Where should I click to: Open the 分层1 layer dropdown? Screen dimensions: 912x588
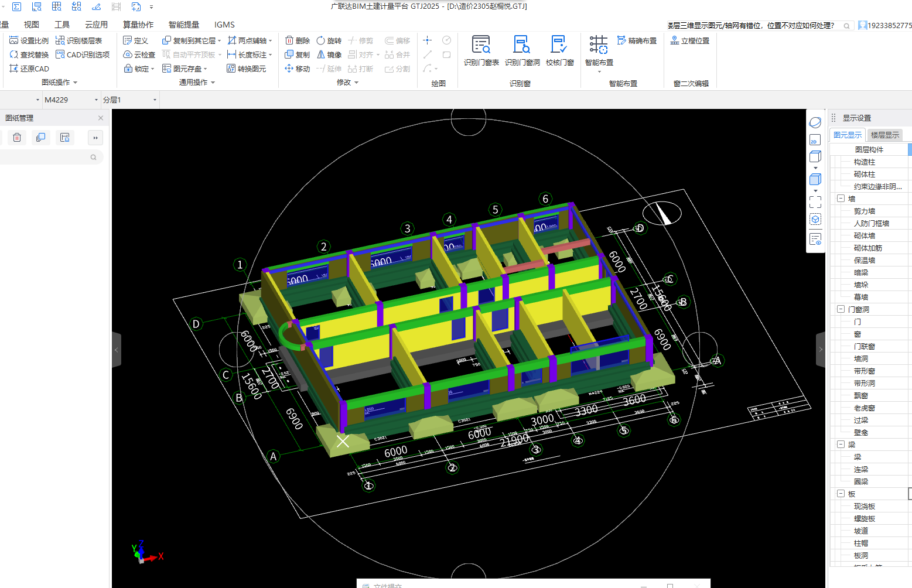(x=155, y=100)
